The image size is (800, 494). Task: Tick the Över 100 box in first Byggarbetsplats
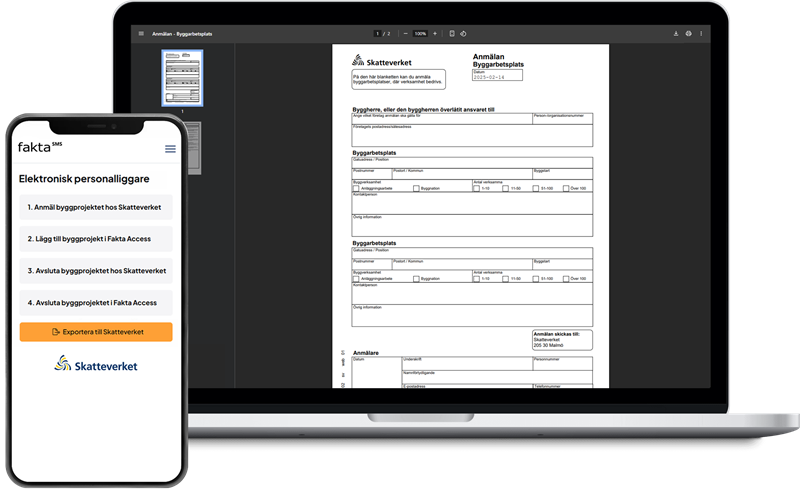point(566,188)
